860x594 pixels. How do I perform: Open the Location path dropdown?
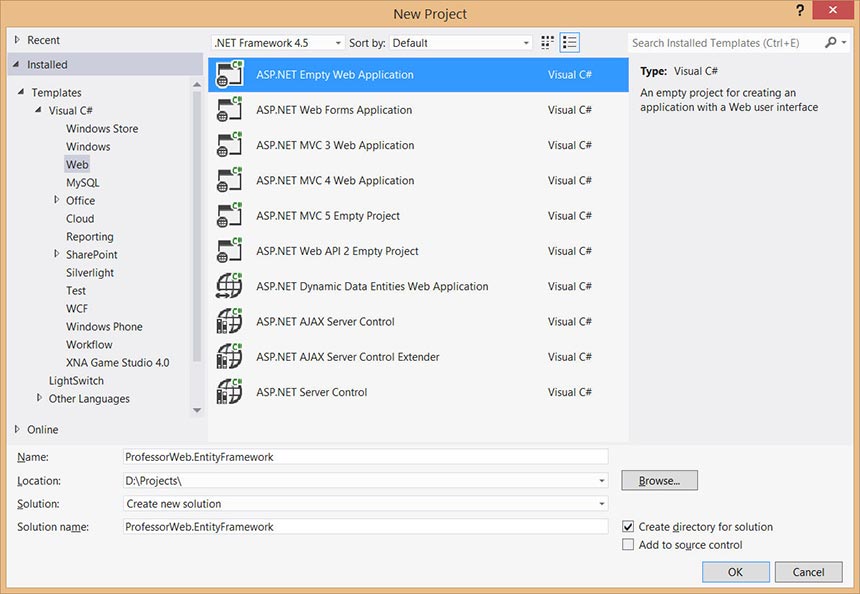(602, 480)
